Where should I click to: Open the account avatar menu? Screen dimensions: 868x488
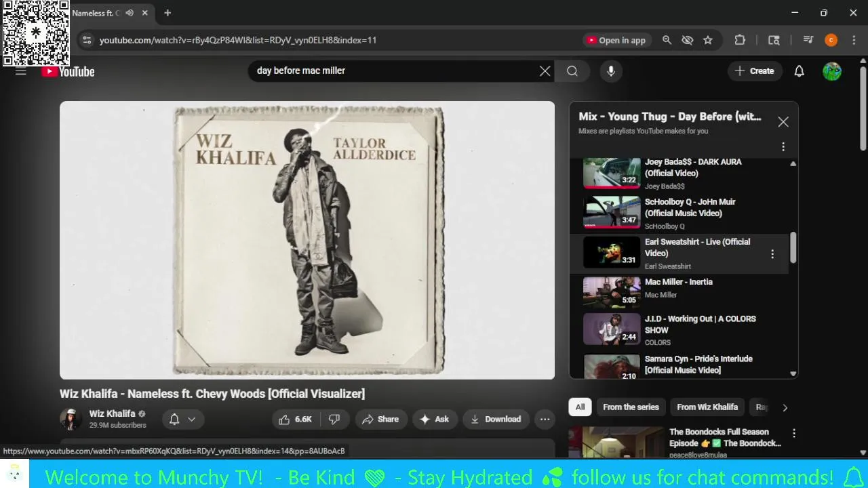(x=832, y=70)
